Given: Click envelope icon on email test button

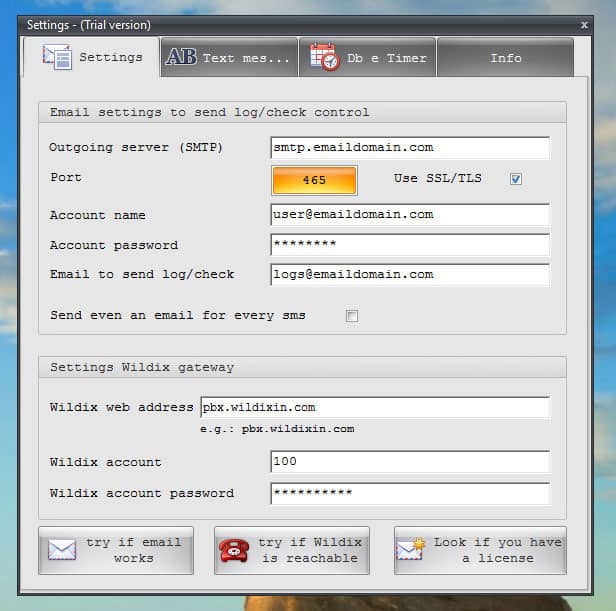Looking at the screenshot, I should point(62,550).
